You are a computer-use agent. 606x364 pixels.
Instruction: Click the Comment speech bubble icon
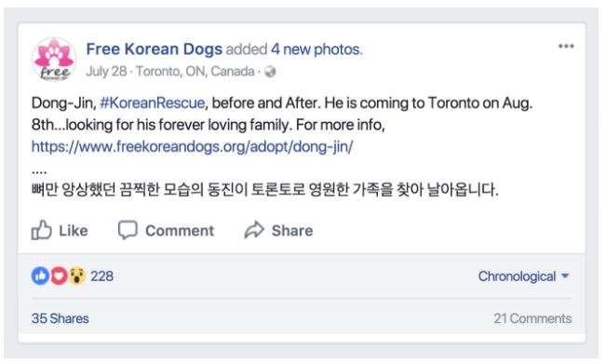(x=128, y=230)
